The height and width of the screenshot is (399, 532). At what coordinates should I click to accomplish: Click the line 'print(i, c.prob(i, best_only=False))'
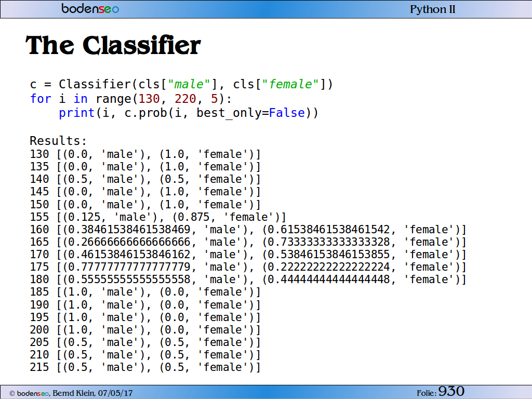[189, 113]
